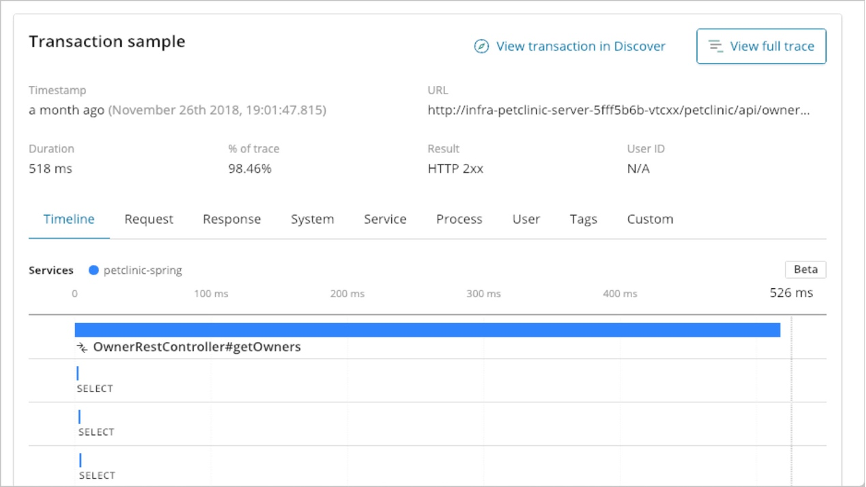
Task: Select the OwnerRestController#getOwners blue span bar
Action: pyautogui.click(x=427, y=330)
